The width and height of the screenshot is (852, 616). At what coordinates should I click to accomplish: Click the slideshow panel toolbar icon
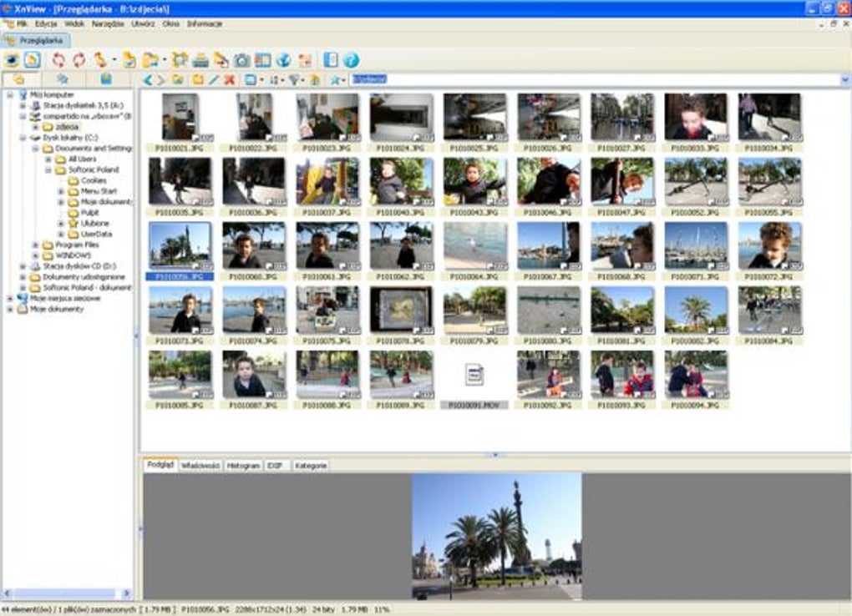pos(262,60)
